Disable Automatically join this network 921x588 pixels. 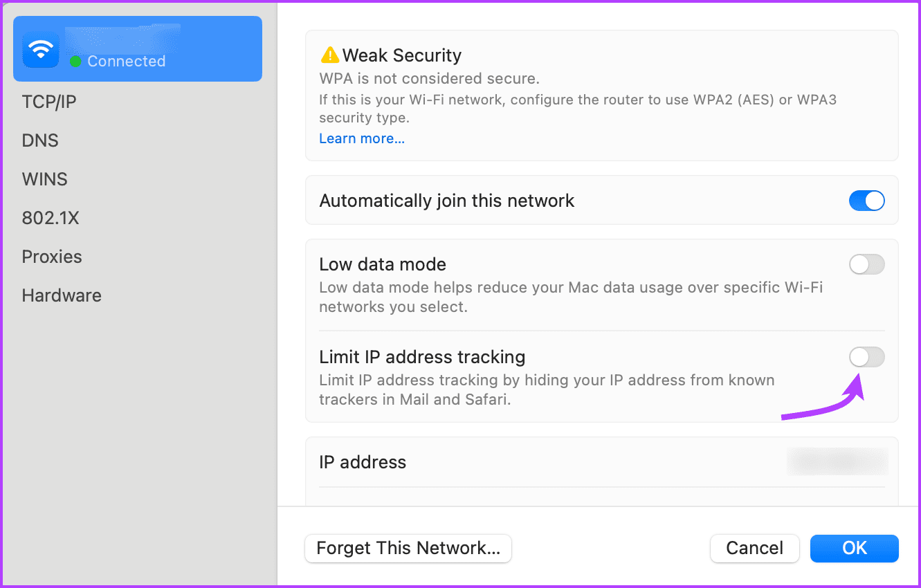click(866, 201)
